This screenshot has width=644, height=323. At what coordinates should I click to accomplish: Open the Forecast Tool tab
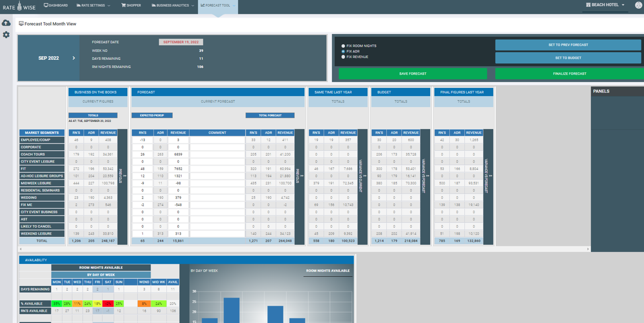[218, 6]
